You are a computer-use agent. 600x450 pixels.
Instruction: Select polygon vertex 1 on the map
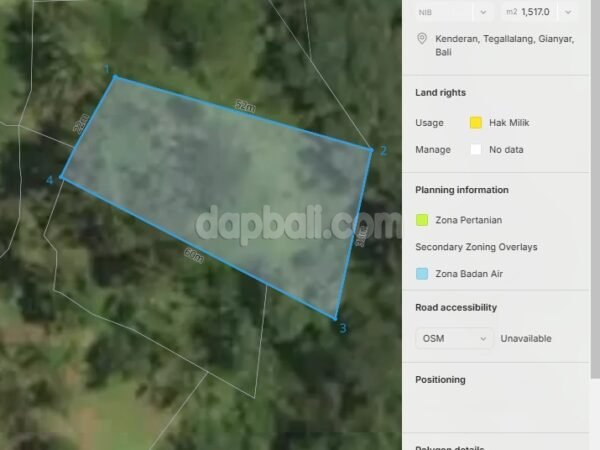(114, 77)
